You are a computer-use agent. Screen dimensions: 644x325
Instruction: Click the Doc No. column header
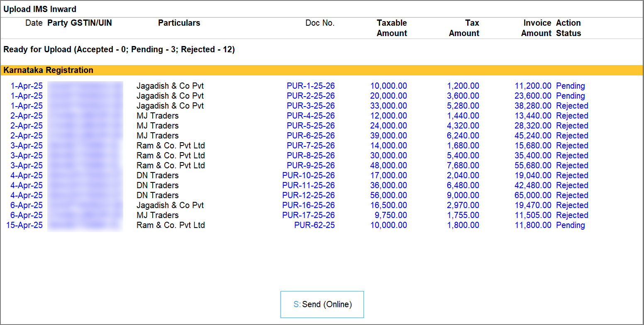[x=320, y=23]
